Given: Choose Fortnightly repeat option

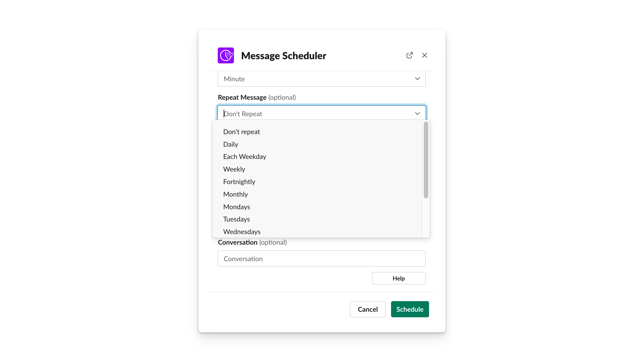Looking at the screenshot, I should [317, 182].
